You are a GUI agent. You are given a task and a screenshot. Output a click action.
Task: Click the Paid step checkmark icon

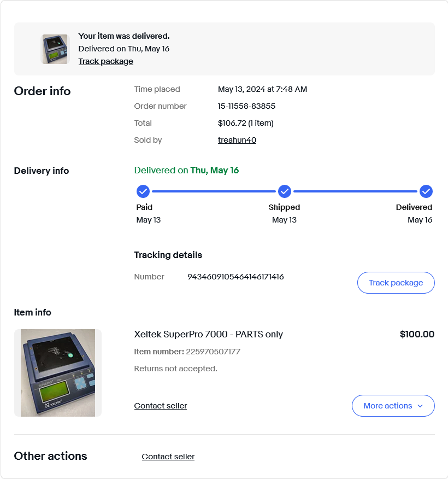[143, 191]
